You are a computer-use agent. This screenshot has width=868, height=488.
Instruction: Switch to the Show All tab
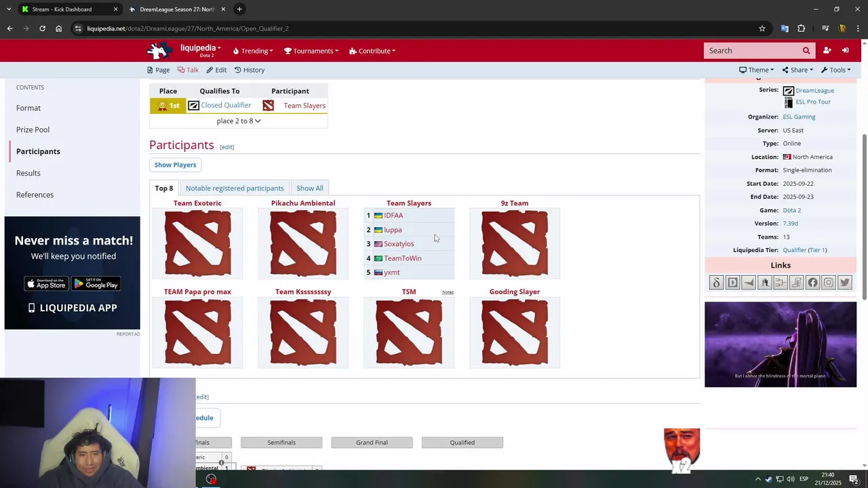[x=310, y=188]
